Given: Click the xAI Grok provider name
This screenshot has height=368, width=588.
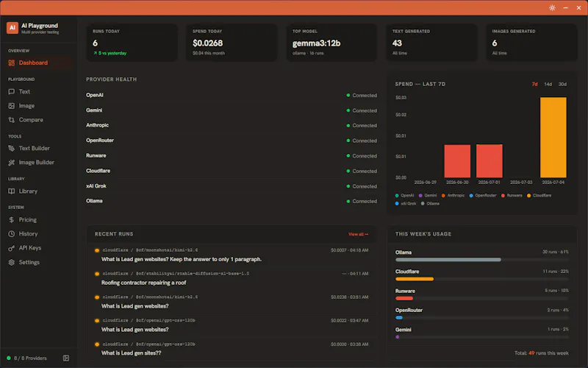Looking at the screenshot, I should 96,186.
